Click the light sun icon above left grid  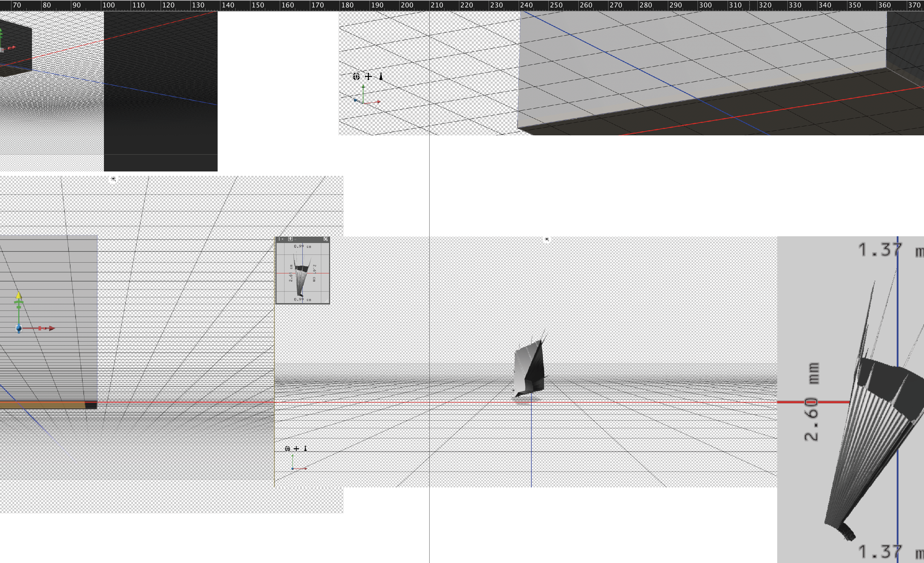pyautogui.click(x=113, y=179)
